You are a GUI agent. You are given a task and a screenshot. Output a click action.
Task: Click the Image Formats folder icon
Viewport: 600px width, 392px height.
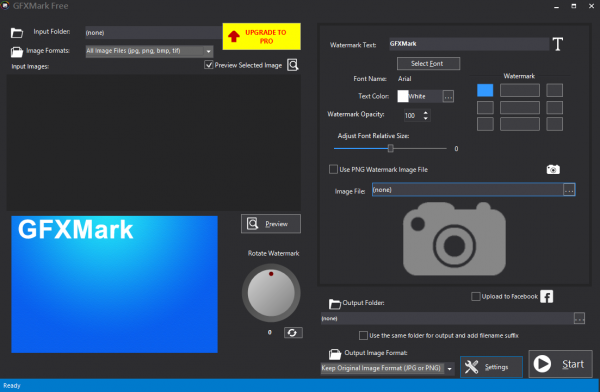click(16, 52)
